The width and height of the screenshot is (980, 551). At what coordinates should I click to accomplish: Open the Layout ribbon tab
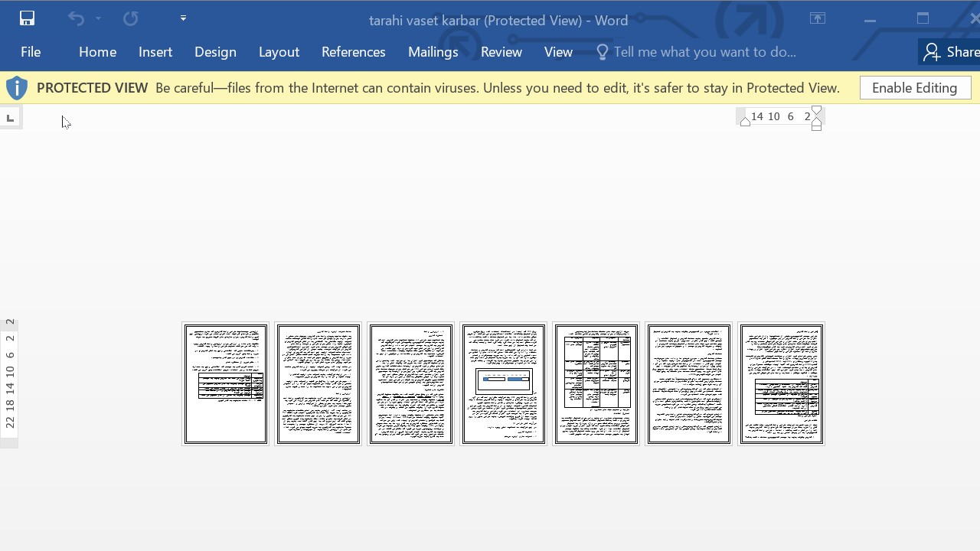click(x=279, y=52)
